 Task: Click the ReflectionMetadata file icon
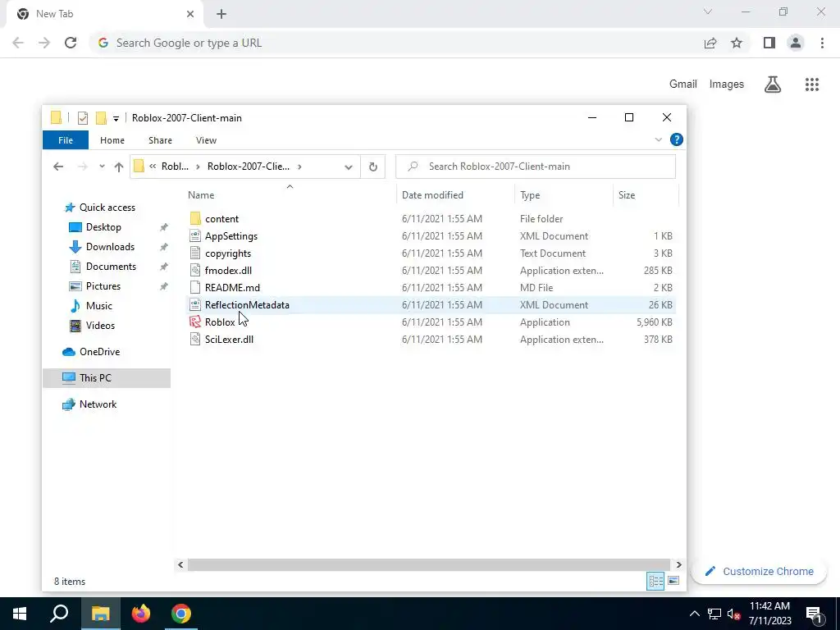tap(195, 305)
